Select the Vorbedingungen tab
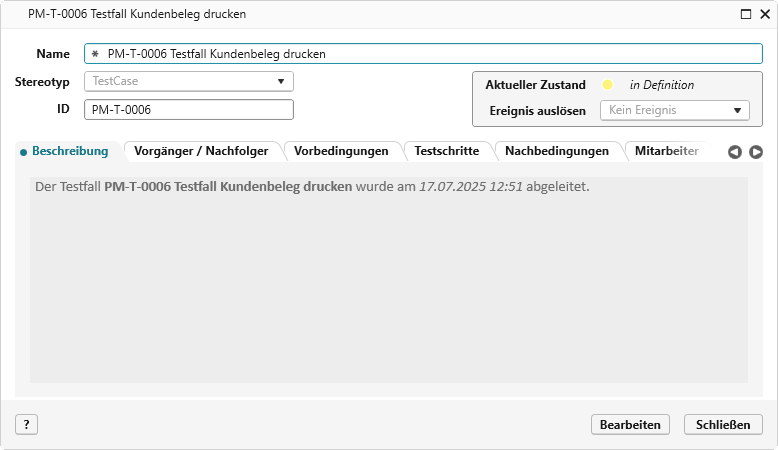Viewport: 778px width, 450px height. click(341, 151)
